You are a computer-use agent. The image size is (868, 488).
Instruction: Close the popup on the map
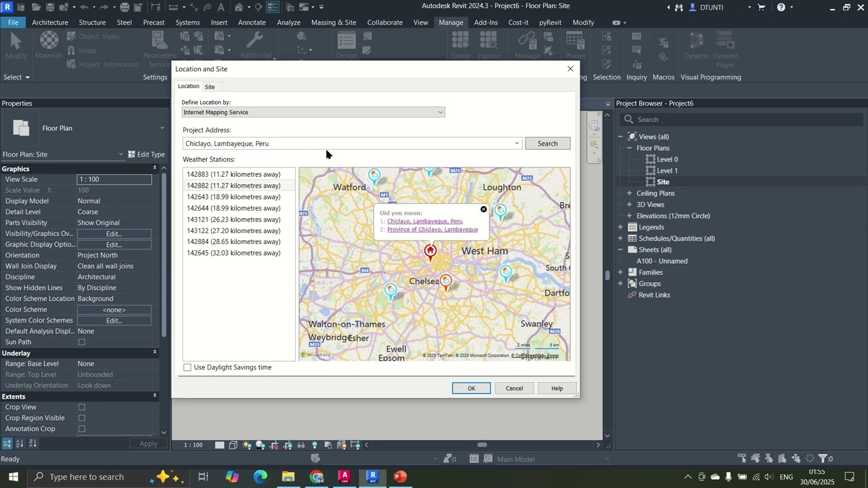tap(484, 209)
